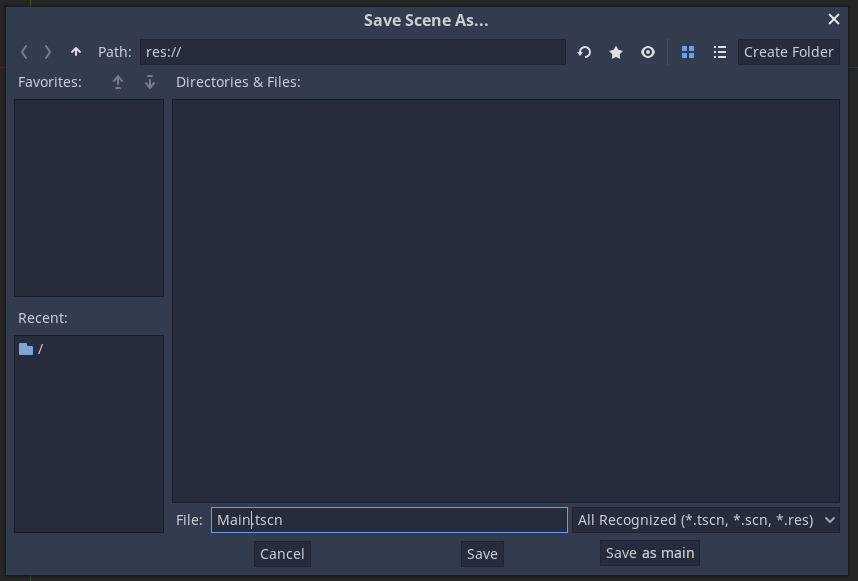Image resolution: width=858 pixels, height=581 pixels.
Task: Close the Save Scene As dialog
Action: point(833,20)
